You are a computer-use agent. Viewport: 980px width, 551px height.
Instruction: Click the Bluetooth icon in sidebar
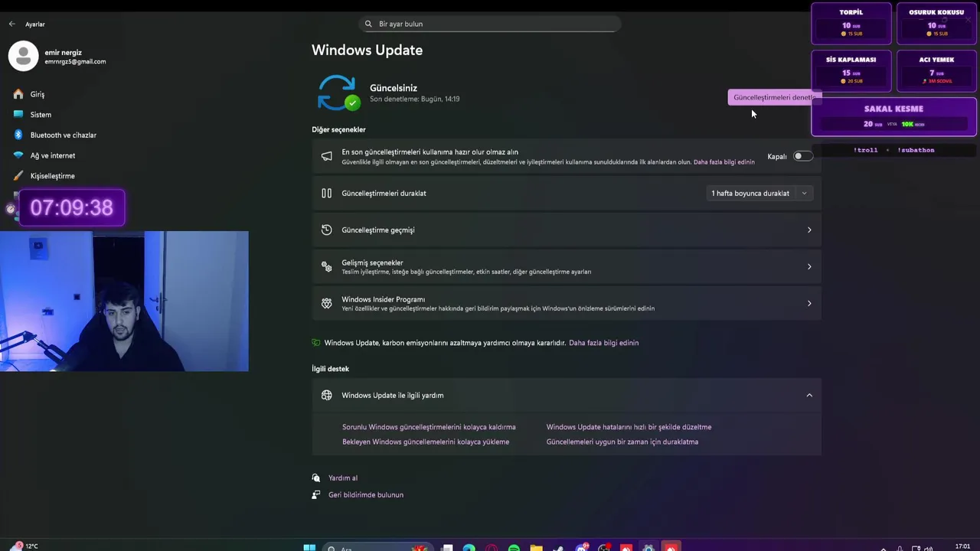point(18,135)
